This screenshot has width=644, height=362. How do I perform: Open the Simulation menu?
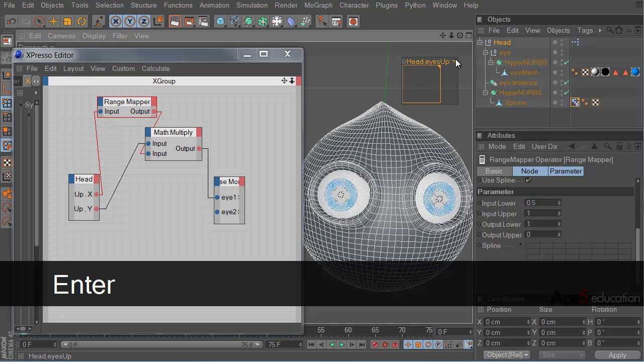[252, 5]
